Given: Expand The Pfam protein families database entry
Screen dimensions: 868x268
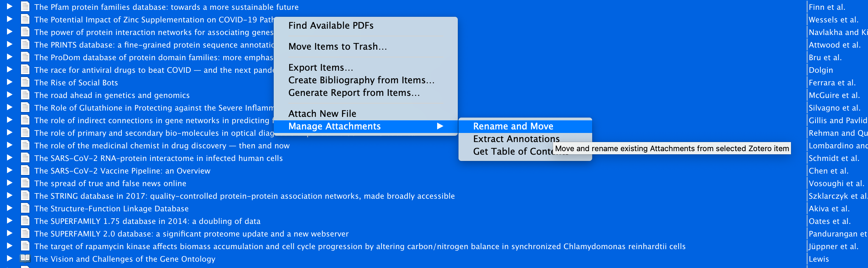Looking at the screenshot, I should pyautogui.click(x=9, y=6).
